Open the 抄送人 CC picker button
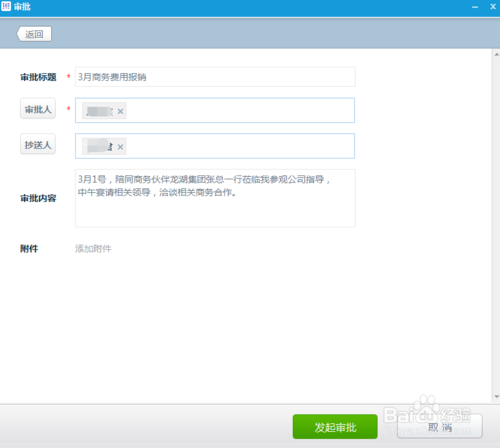Screen dimensions: 500x448 pos(38,144)
